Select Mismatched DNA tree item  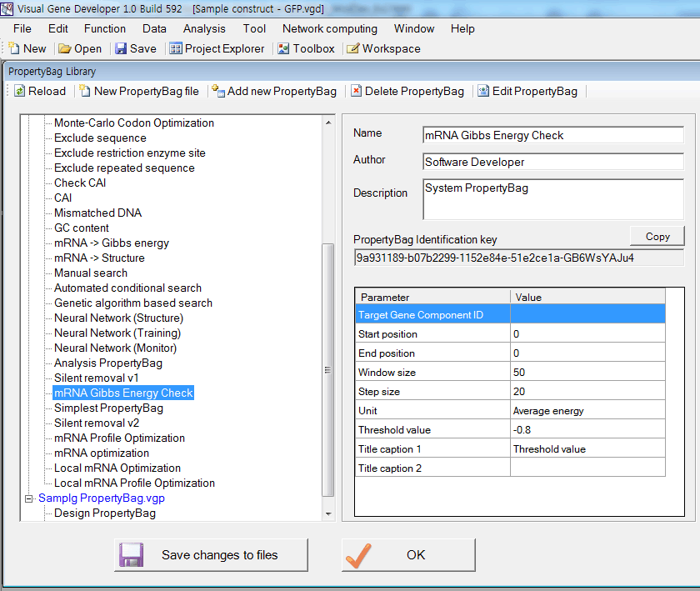click(x=97, y=213)
